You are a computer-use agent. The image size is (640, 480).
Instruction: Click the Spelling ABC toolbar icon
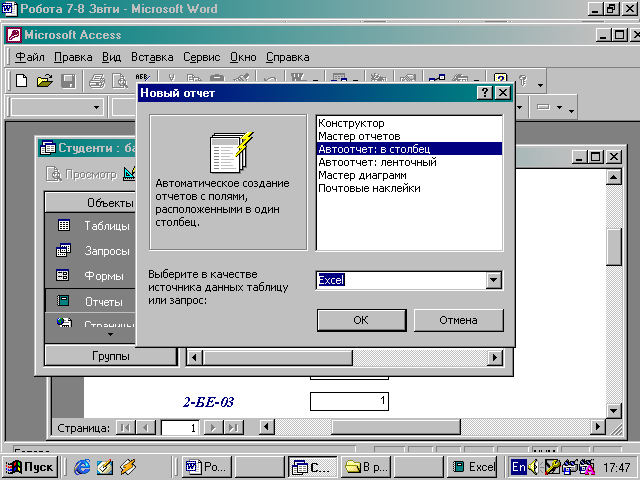coord(142,77)
